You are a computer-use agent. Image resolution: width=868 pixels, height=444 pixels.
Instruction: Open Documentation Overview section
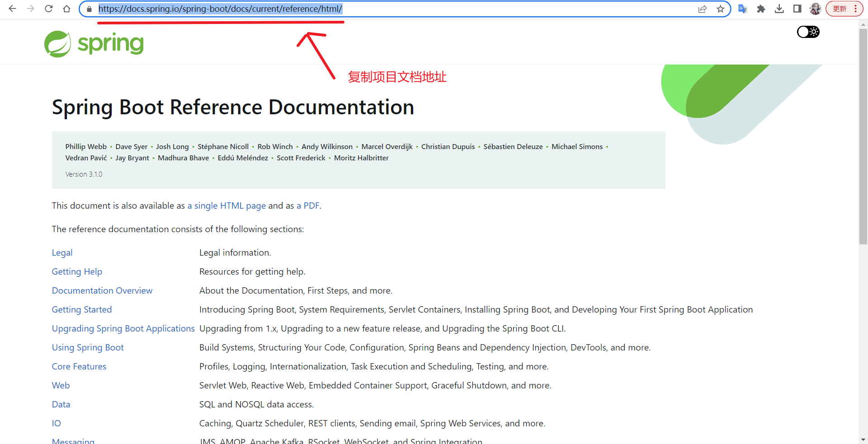102,290
